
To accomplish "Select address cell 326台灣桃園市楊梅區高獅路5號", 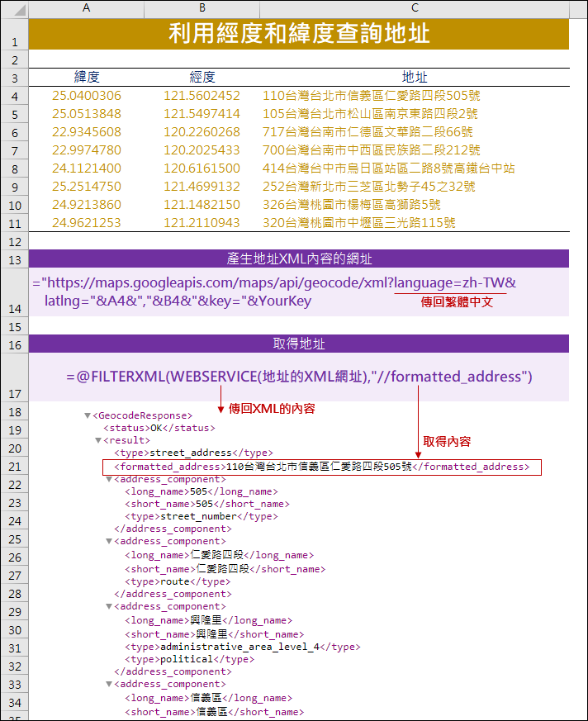I will pyautogui.click(x=415, y=205).
